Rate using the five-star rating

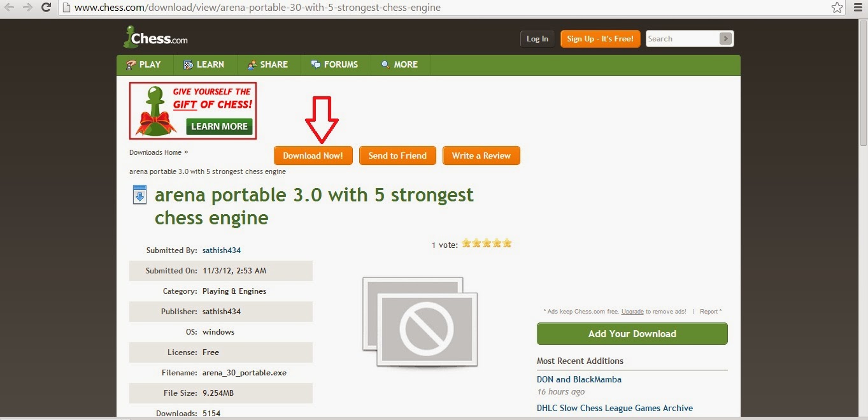click(487, 243)
